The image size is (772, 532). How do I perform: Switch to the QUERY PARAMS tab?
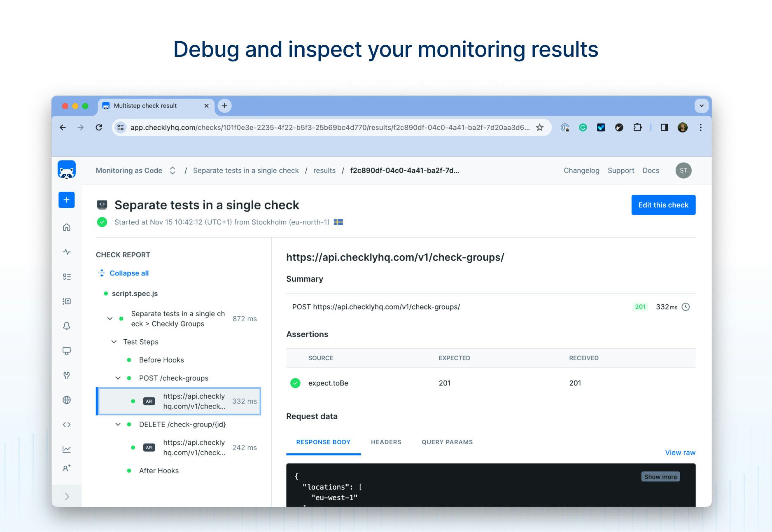point(447,442)
